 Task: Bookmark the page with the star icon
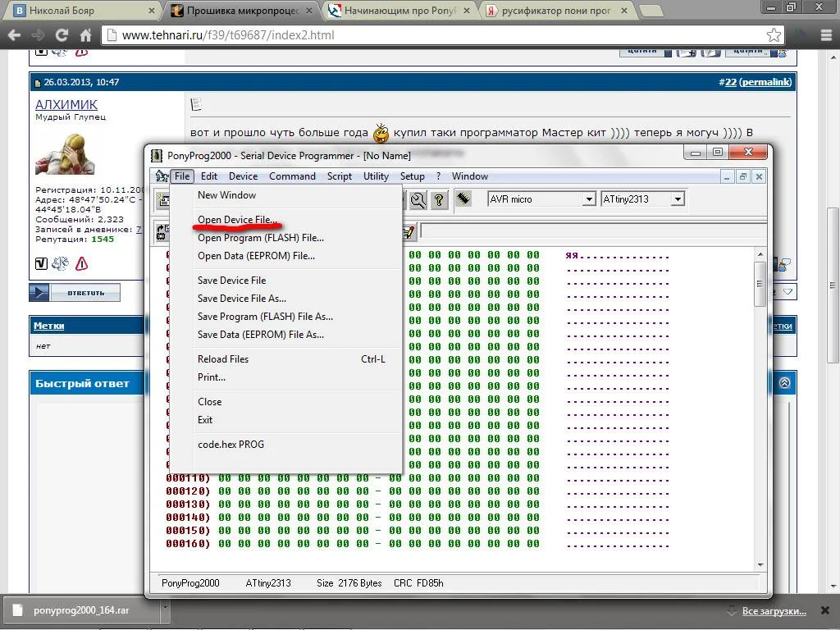tap(774, 35)
